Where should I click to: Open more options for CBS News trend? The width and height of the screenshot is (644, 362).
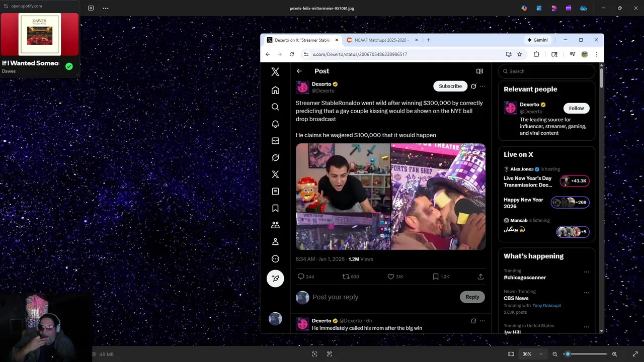pyautogui.click(x=586, y=293)
